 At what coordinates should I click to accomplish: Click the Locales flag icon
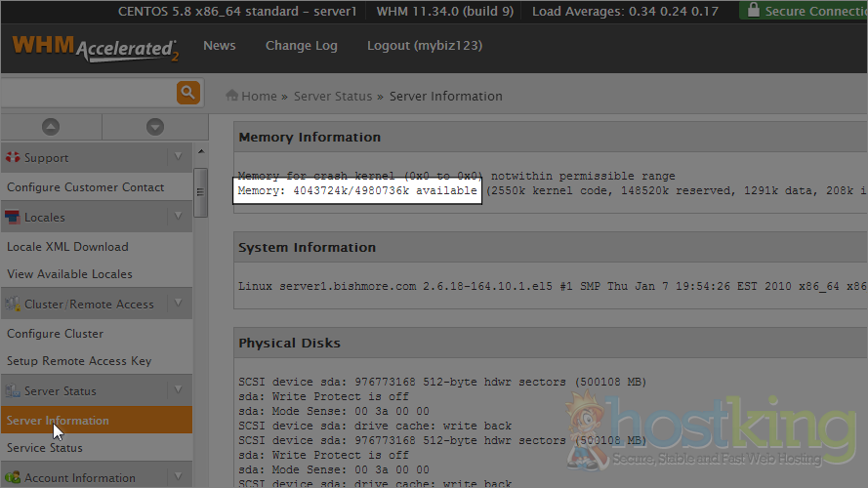13,217
